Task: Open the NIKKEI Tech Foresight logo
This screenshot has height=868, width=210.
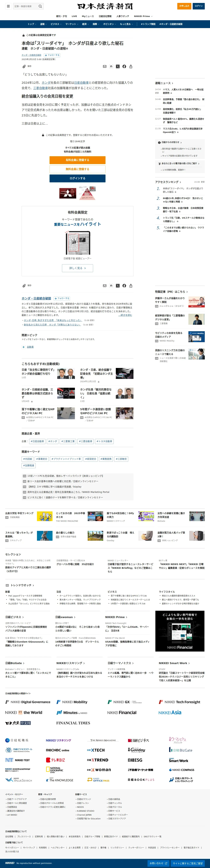Action: click(179, 702)
